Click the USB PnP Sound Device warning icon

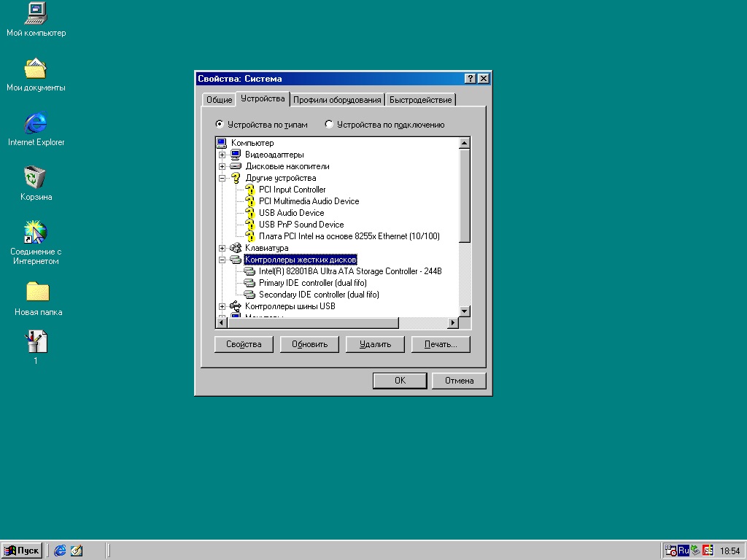(250, 225)
